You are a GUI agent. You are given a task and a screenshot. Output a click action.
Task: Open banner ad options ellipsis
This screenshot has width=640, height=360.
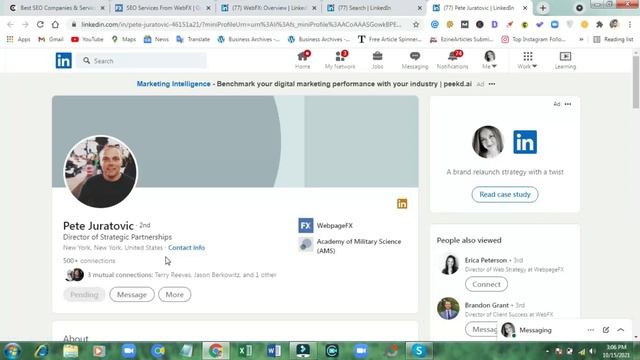tap(492, 84)
